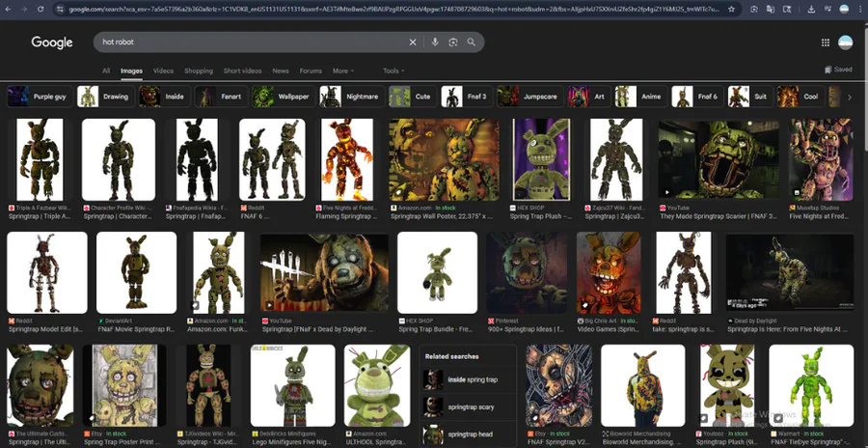The image size is (868, 448).
Task: Open site information icon in address bar
Action: [60, 9]
